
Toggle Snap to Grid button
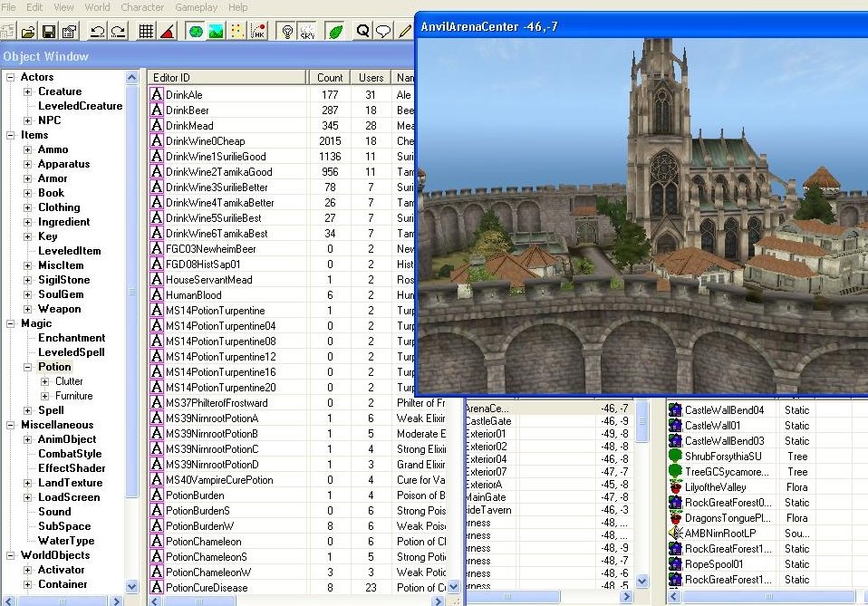146,32
